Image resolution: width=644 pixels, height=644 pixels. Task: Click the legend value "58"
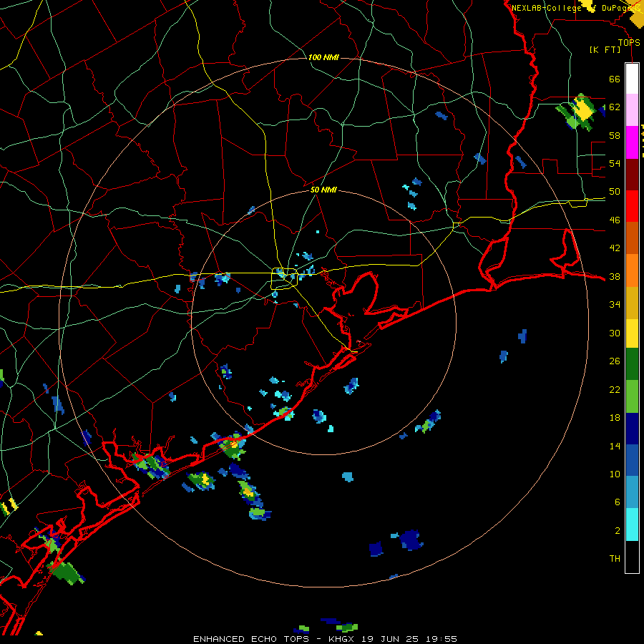point(615,135)
